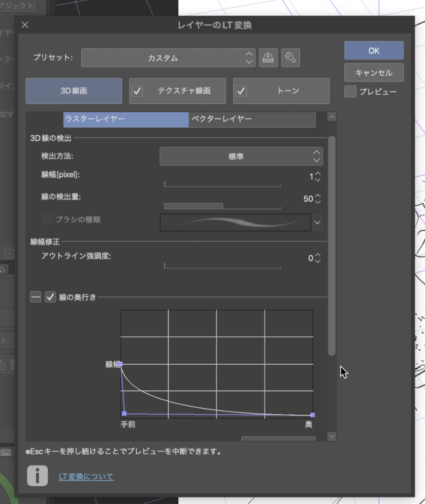Screen dimensions: 425x504
Task: Uncheck the テクスチャ線画 checkbox
Action: 137,91
